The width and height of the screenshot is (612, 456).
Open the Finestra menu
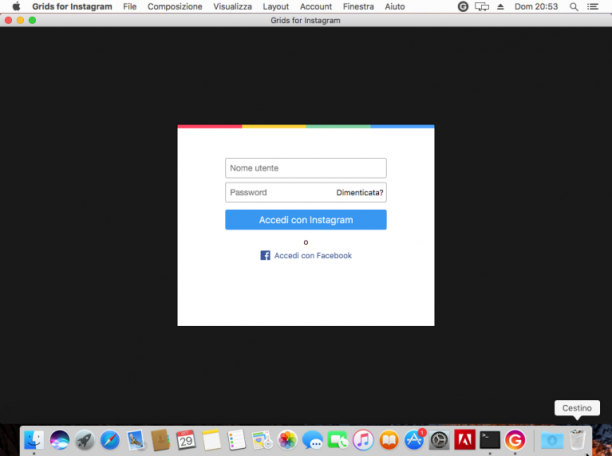point(358,6)
